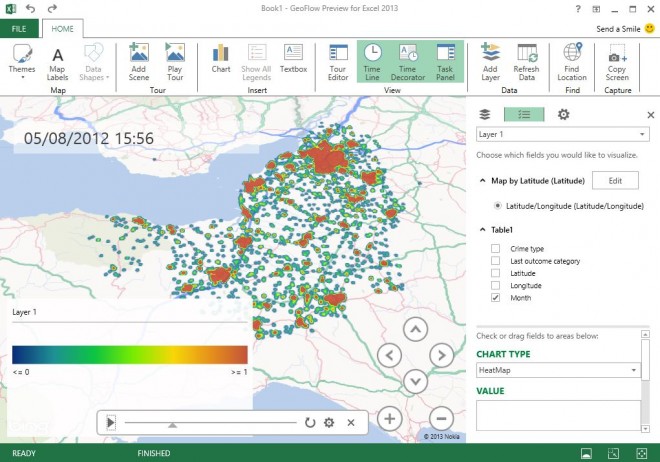Click the Layer 1 legend title
This screenshot has height=462, width=660.
pos(24,312)
